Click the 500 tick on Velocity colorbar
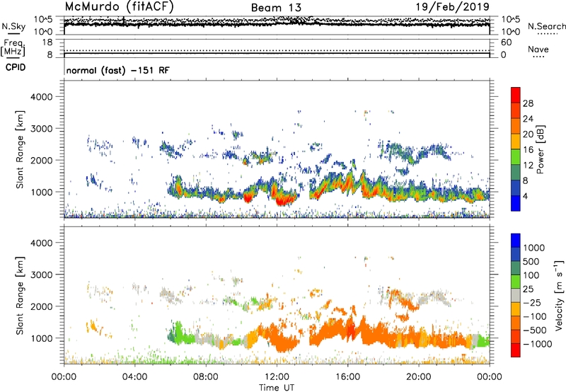 pos(531,261)
